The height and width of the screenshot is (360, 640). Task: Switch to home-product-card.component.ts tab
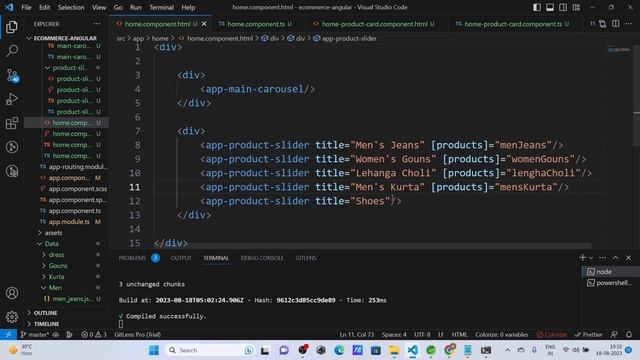click(x=513, y=24)
